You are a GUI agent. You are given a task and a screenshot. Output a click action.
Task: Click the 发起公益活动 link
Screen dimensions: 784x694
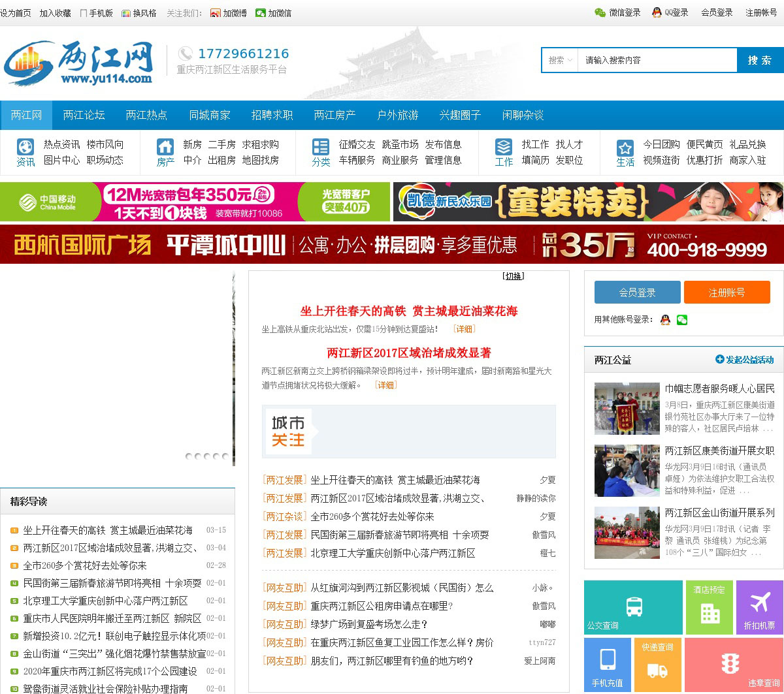click(744, 360)
